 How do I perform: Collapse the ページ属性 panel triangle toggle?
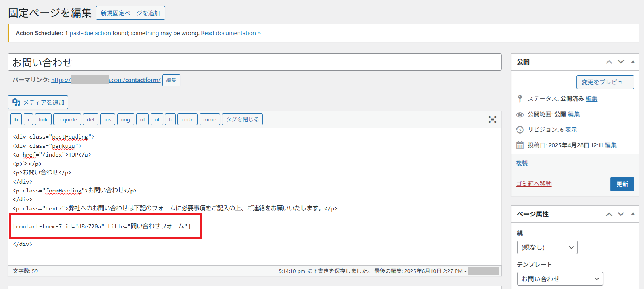[633, 214]
